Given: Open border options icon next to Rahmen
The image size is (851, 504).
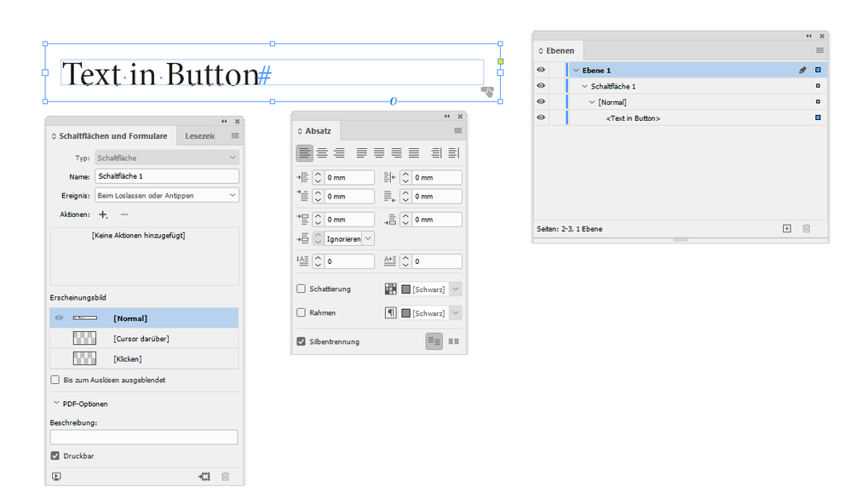Looking at the screenshot, I should (391, 313).
